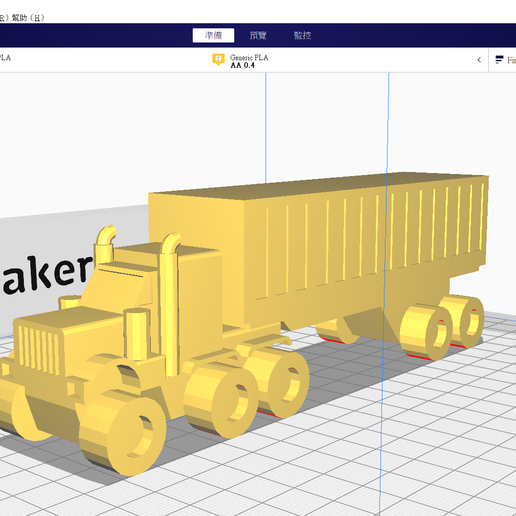The image size is (516, 516).
Task: Open print settings profile layers icon
Action: [499, 60]
